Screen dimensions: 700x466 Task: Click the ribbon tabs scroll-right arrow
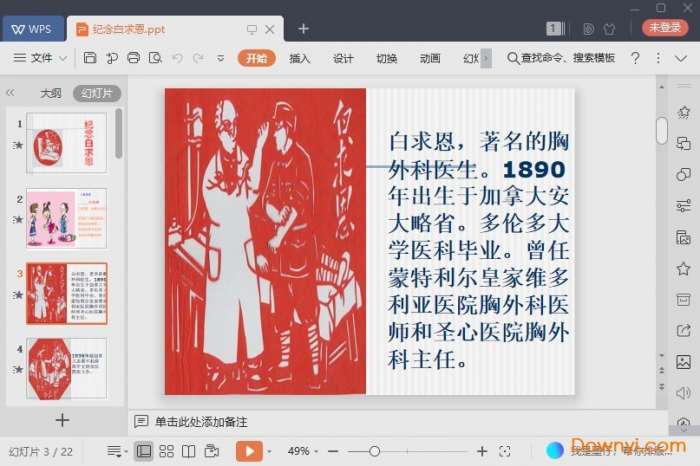tap(486, 58)
